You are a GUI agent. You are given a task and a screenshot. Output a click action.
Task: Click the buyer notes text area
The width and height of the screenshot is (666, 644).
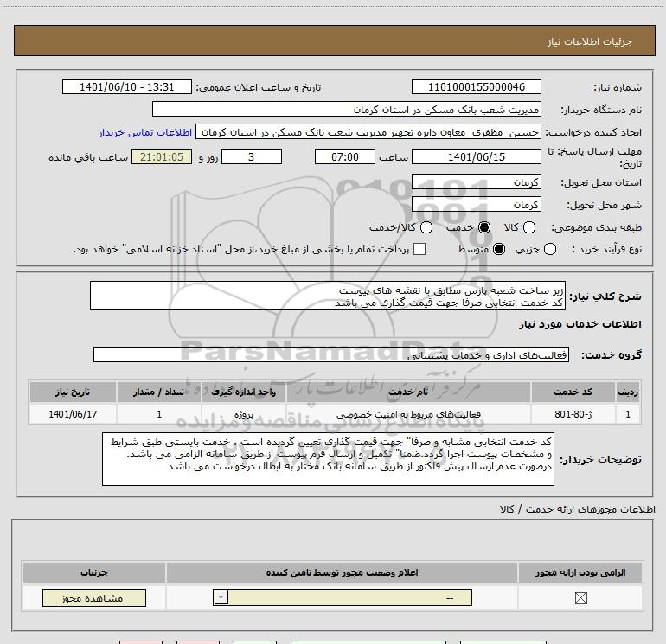[x=328, y=459]
